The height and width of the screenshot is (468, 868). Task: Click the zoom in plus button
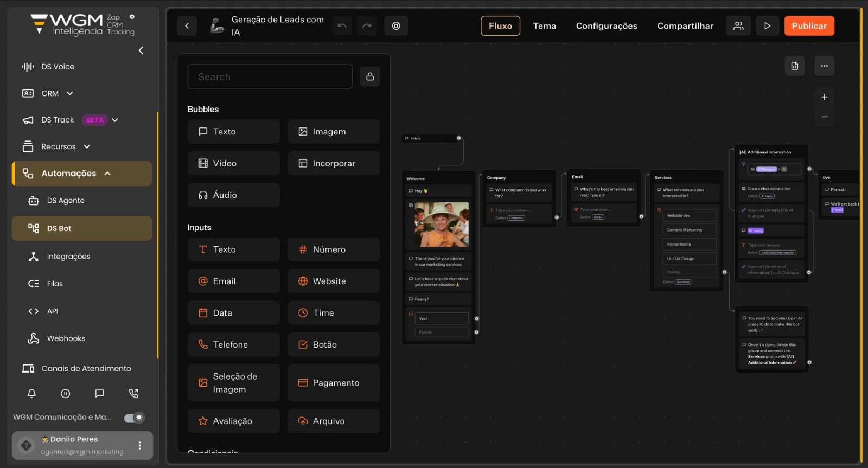[824, 97]
